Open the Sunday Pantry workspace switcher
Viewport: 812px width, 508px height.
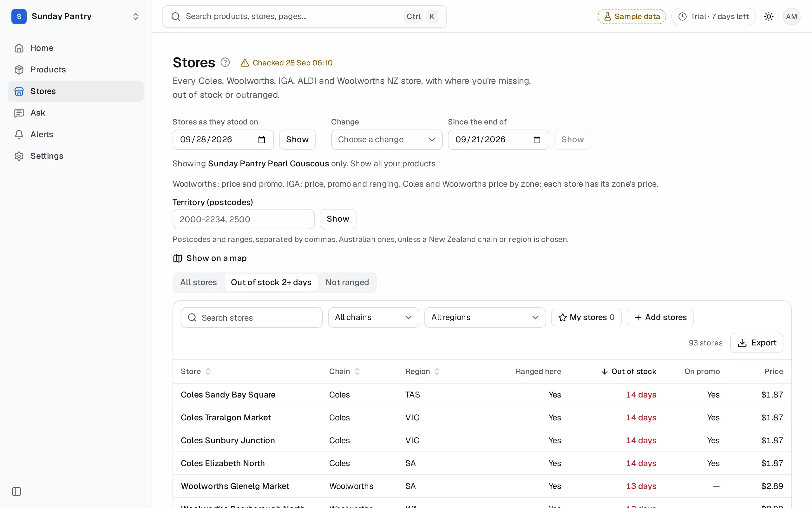click(75, 17)
